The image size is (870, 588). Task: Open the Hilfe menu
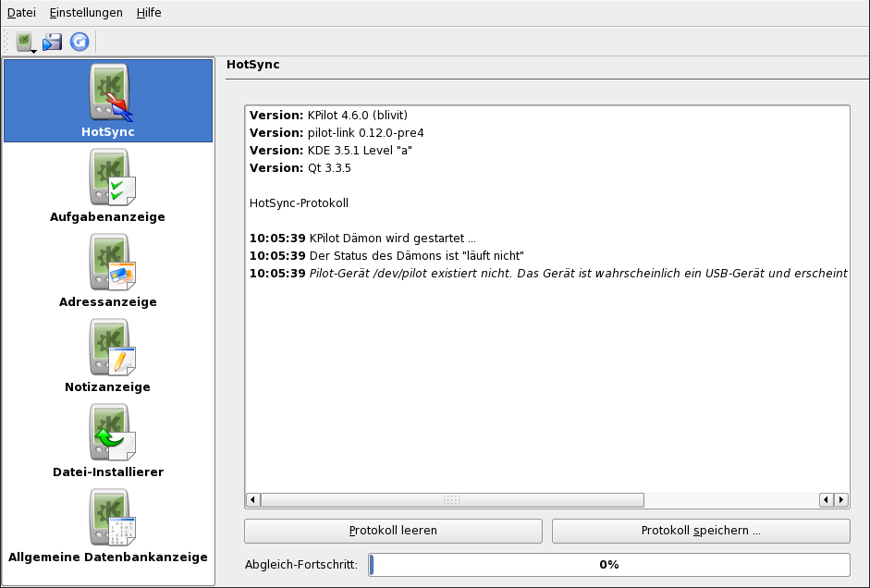[149, 13]
